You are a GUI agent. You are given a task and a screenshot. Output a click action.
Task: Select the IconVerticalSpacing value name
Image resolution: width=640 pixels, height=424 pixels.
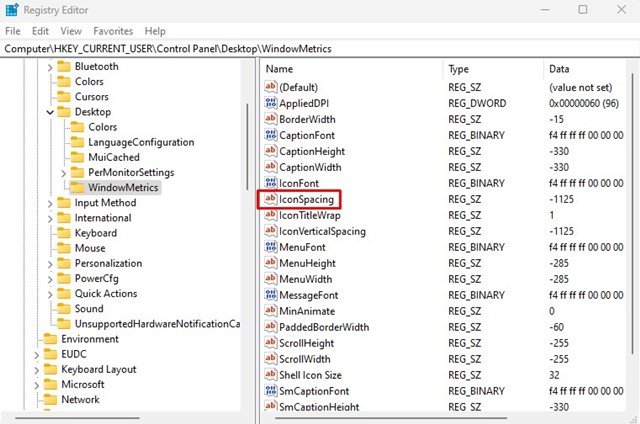click(x=322, y=231)
